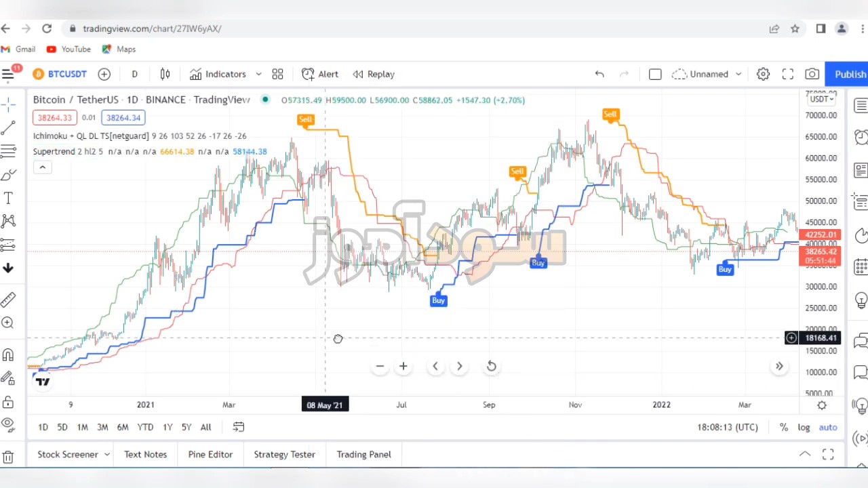This screenshot has height=488, width=868.
Task: Click the blue buy price 38264.34
Action: tap(123, 118)
